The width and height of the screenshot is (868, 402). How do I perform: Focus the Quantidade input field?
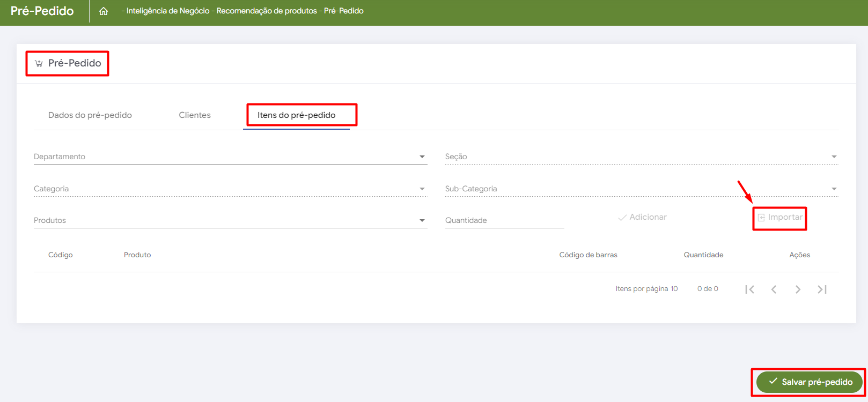point(505,220)
